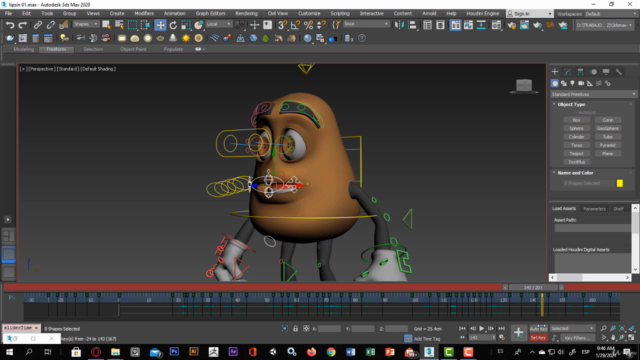Open the Workspaces Default dropdown
Viewport: 640px width, 360px height.
[x=610, y=14]
